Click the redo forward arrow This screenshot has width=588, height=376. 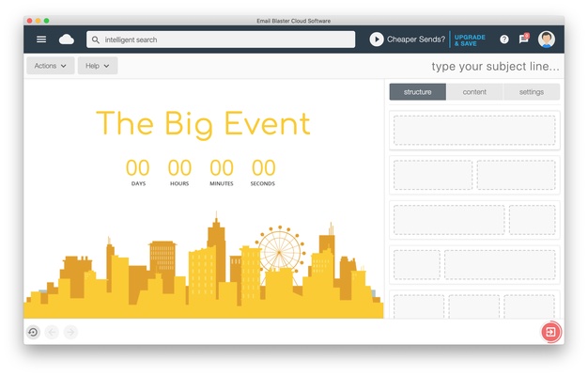click(x=70, y=332)
